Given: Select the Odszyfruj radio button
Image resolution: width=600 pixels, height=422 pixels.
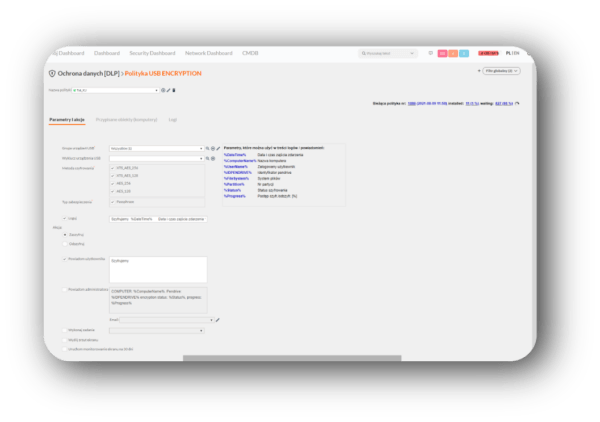Looking at the screenshot, I should tap(65, 244).
